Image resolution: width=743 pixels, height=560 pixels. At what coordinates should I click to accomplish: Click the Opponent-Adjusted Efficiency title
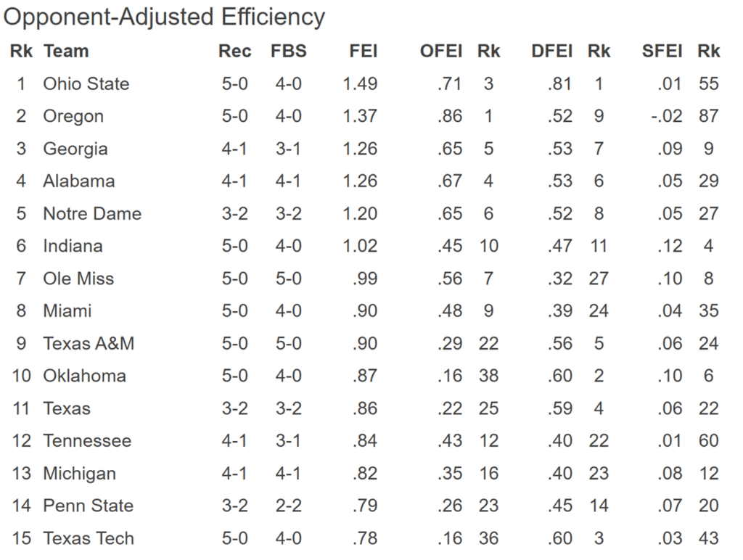pos(164,17)
